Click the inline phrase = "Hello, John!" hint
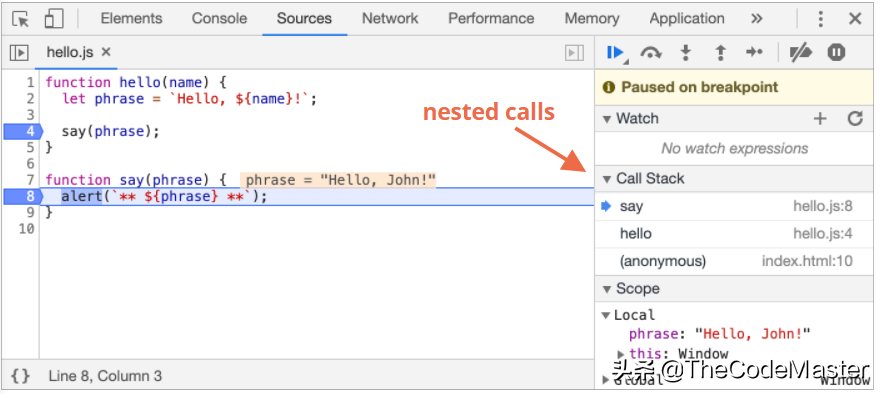This screenshot has height=394, width=881. [339, 180]
